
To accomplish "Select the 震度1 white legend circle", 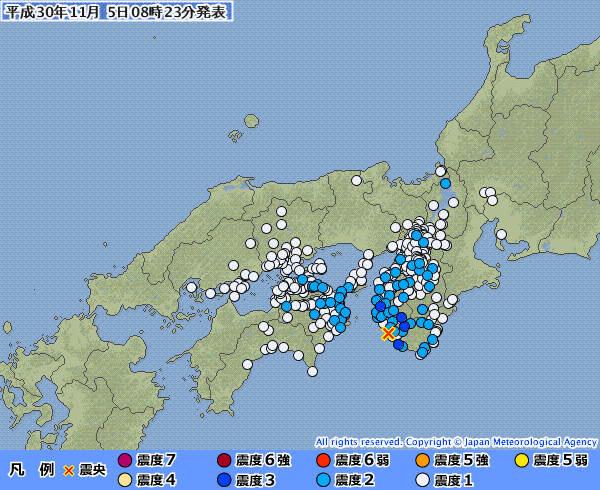I will (422, 480).
